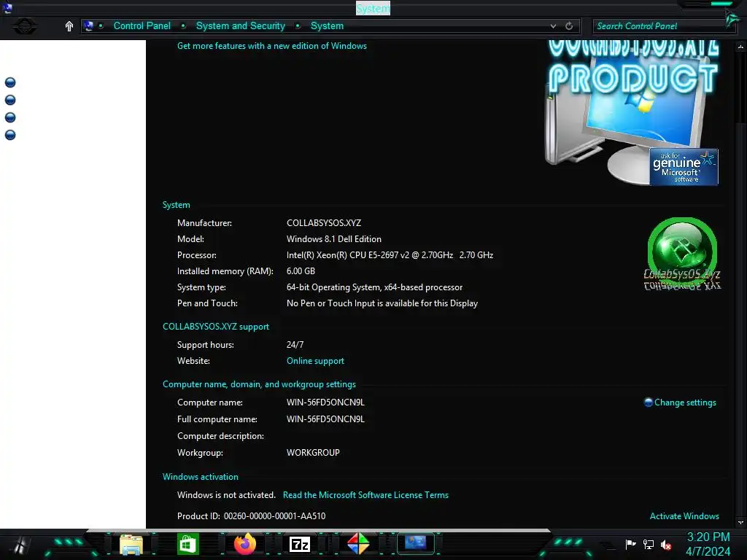
Task: Expand breadcrumb arrow before Control Panel
Action: tap(101, 26)
